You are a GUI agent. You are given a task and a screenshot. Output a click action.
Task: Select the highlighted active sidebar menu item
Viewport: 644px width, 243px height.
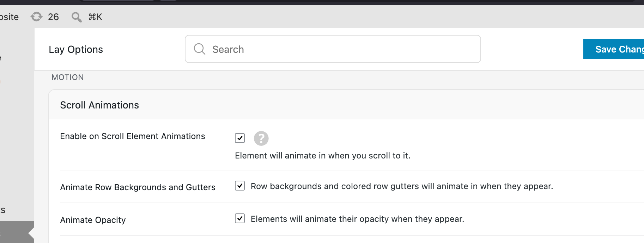[17, 232]
